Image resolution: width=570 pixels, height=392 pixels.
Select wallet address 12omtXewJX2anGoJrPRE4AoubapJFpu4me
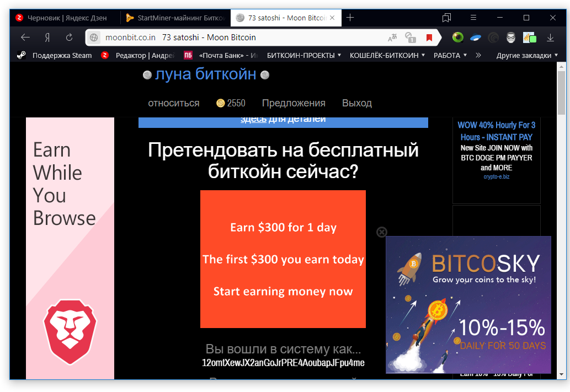[x=283, y=363]
